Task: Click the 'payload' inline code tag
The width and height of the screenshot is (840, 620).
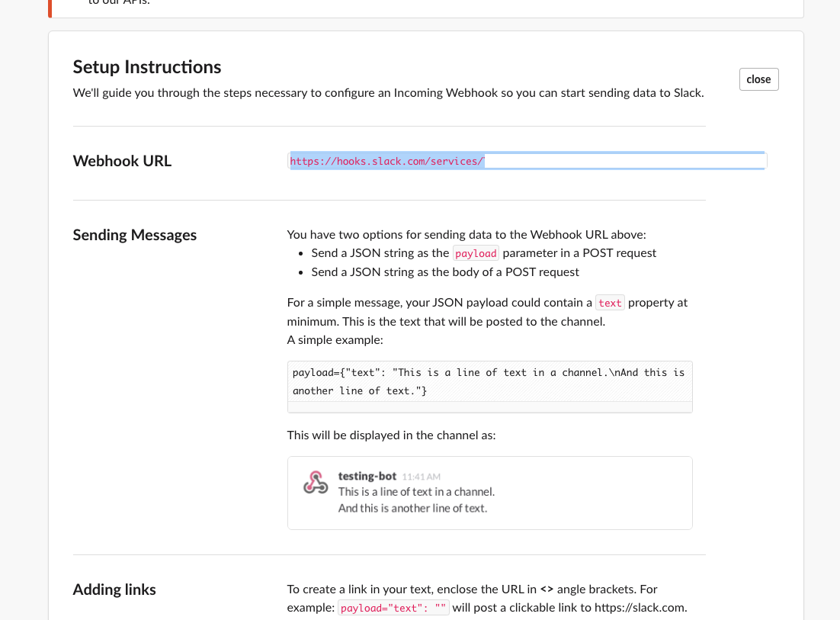Action: (x=476, y=253)
